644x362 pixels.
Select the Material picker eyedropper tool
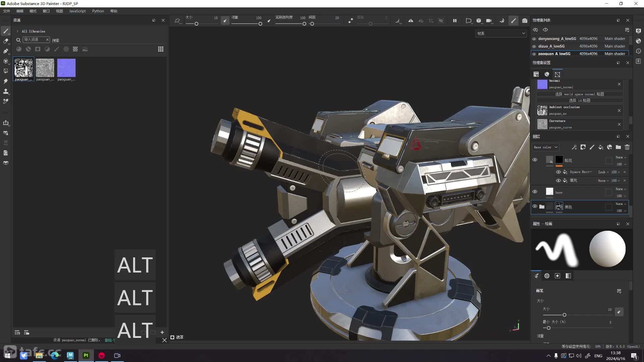[6, 101]
